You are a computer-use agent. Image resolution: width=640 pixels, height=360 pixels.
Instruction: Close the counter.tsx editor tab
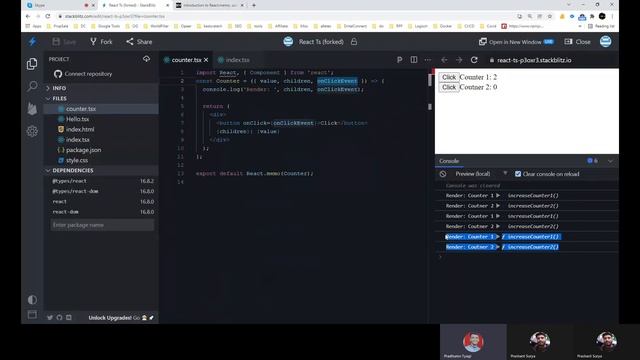tap(206, 60)
